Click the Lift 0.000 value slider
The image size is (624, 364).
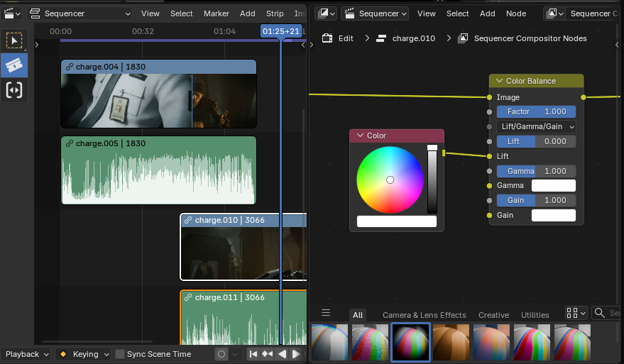coord(536,141)
